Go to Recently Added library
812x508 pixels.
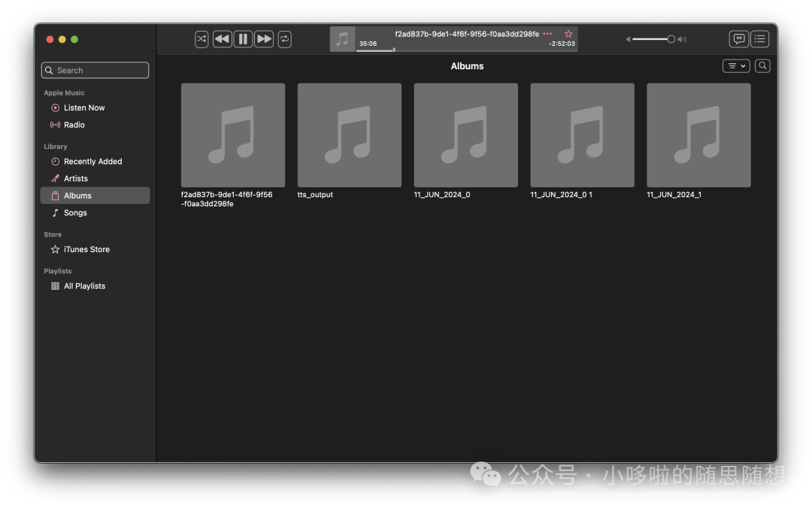pos(92,162)
